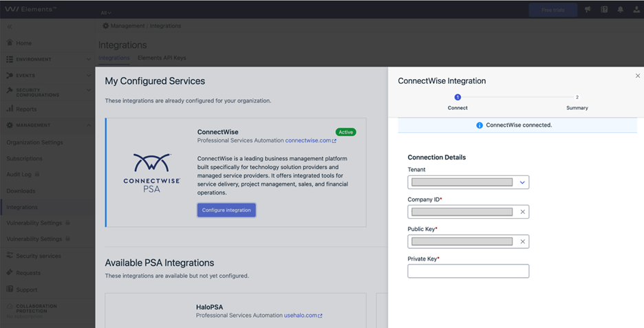
Task: Expand the Environment section chevron
Action: (88, 59)
